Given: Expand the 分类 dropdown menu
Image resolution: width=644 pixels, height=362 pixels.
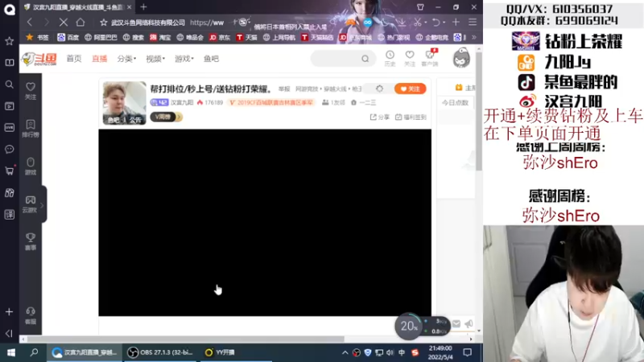Looking at the screenshot, I should (126, 59).
